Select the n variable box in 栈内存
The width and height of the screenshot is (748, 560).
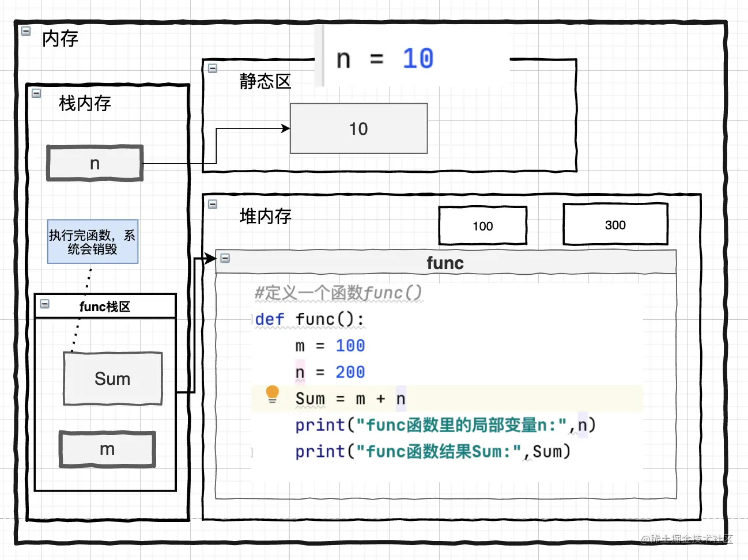coord(95,164)
